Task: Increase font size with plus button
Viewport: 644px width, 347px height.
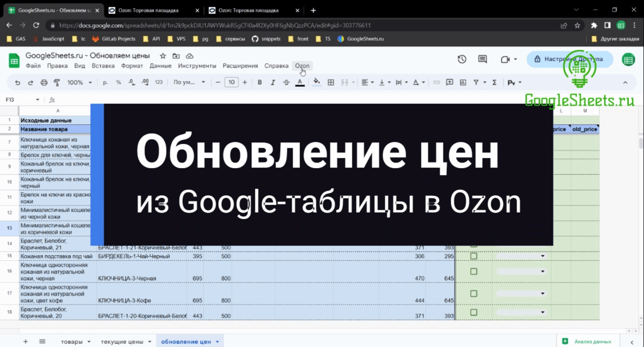Action: point(245,83)
